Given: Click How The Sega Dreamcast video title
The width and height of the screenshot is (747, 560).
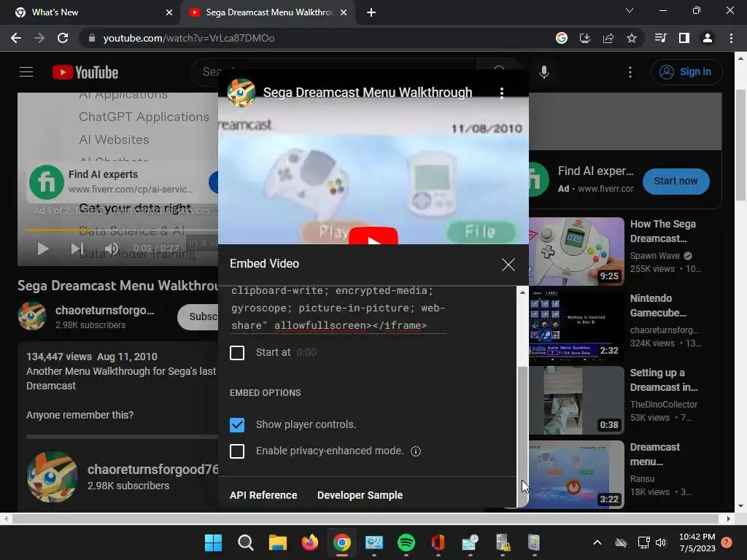Looking at the screenshot, I should pos(662,231).
